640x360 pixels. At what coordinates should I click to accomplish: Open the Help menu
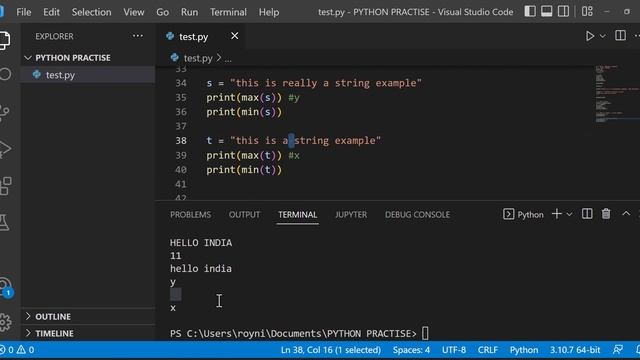[269, 12]
